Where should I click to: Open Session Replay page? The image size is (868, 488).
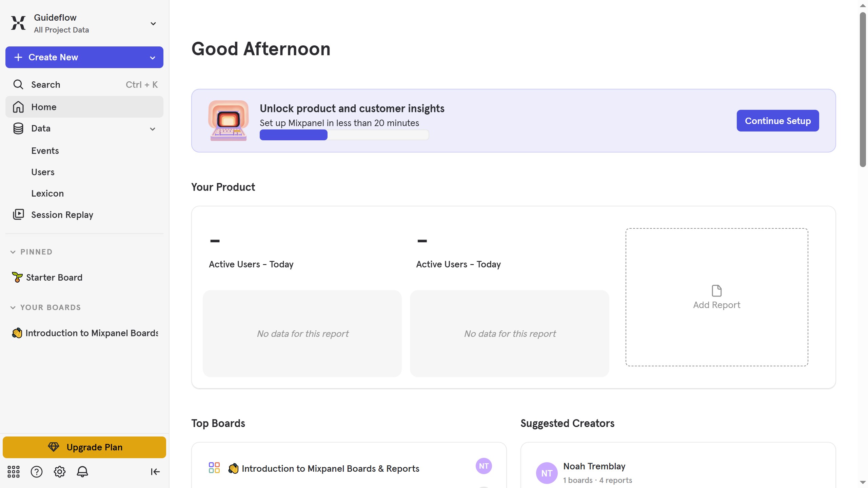pyautogui.click(x=84, y=215)
